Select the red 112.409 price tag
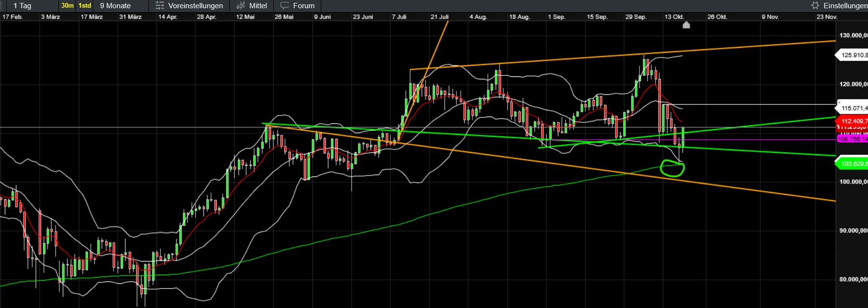868x308 pixels. pyautogui.click(x=853, y=121)
